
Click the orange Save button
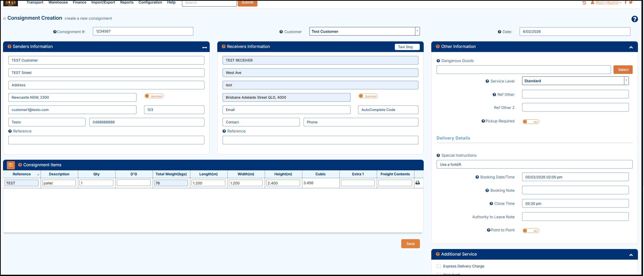tap(410, 244)
